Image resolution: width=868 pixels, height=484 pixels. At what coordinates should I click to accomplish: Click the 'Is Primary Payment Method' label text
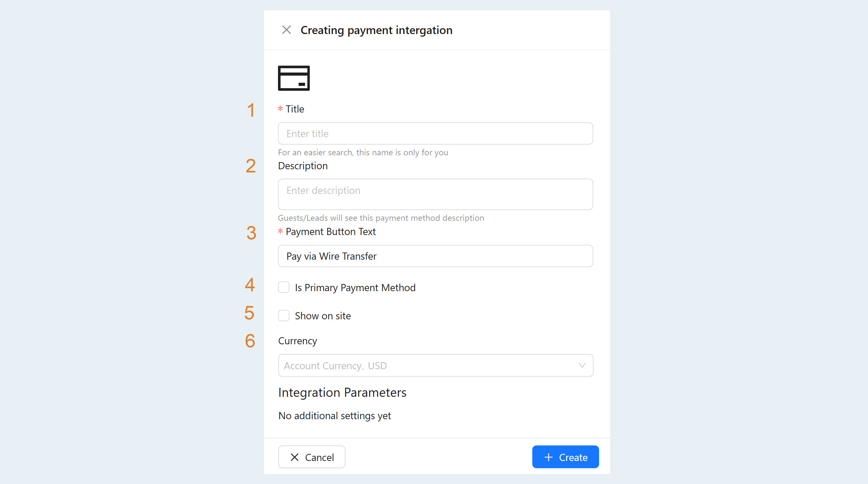coord(355,288)
